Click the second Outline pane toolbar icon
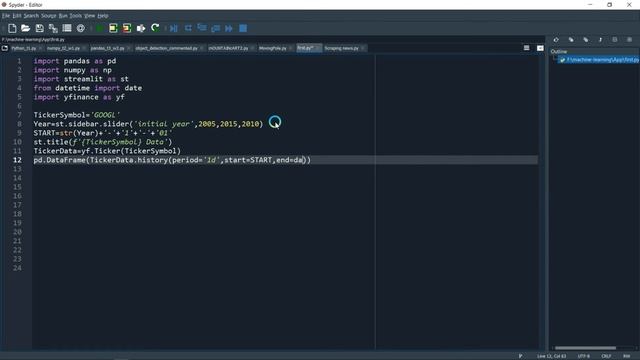The height and width of the screenshot is (360, 640). pos(571,40)
